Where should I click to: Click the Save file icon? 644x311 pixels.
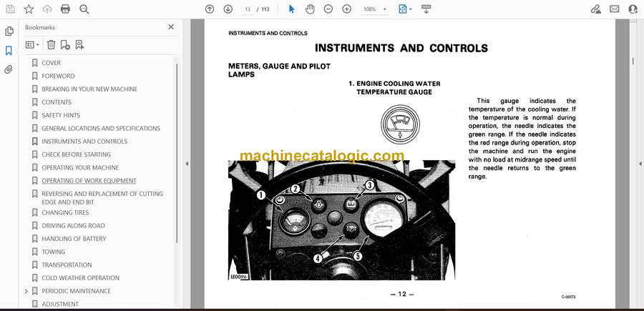[10, 9]
